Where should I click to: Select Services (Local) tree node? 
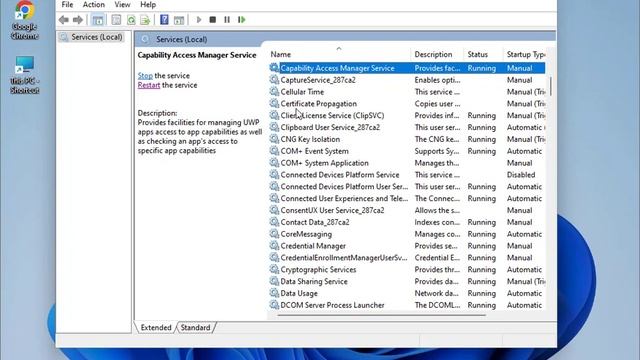[x=91, y=37]
